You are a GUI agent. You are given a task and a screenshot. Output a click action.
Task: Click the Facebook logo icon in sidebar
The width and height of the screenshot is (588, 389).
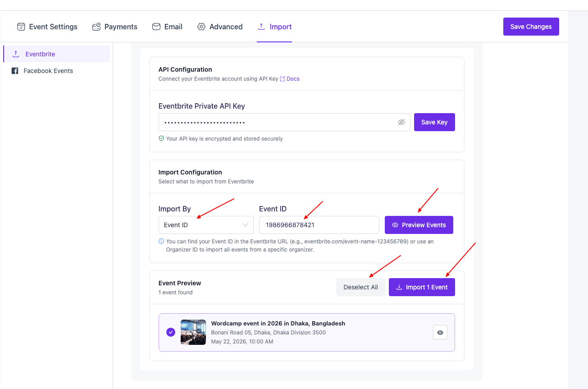click(15, 71)
